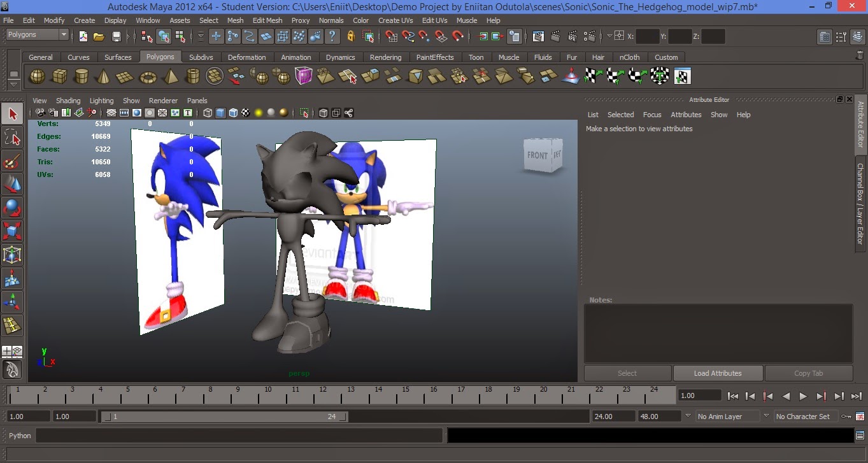Create a polygon cone from the shelf
This screenshot has height=463, width=868.
[x=103, y=77]
